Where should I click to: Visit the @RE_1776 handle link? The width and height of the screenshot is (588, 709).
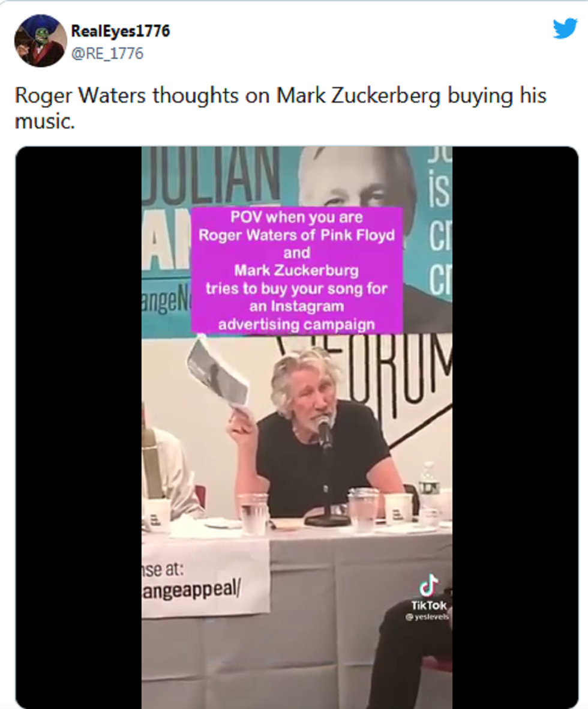[x=107, y=53]
